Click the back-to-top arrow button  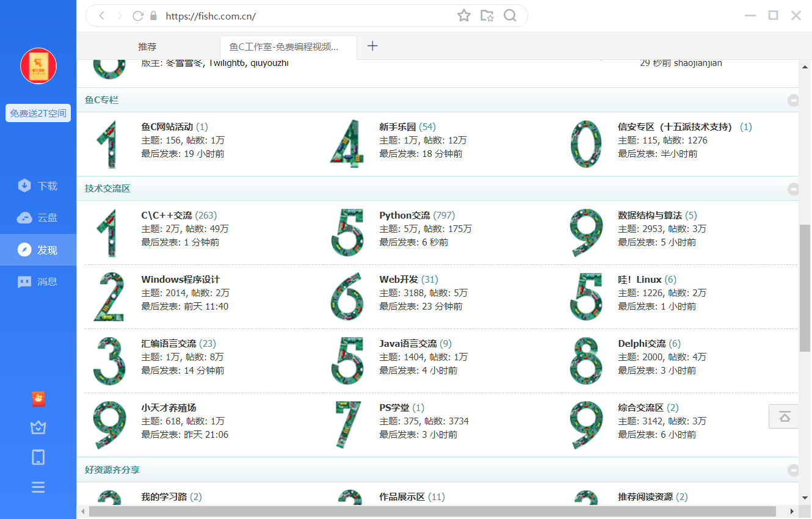(x=785, y=416)
